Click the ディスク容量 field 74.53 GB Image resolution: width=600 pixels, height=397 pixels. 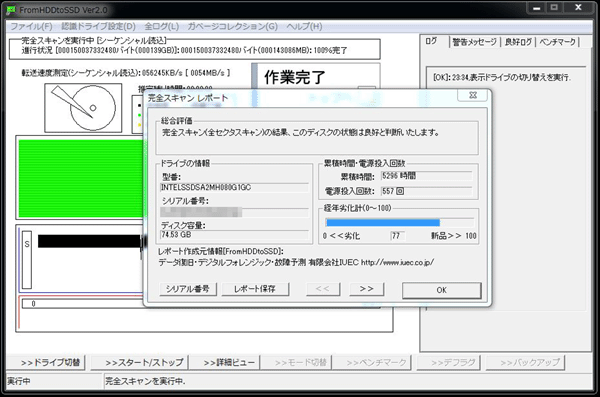pos(234,235)
